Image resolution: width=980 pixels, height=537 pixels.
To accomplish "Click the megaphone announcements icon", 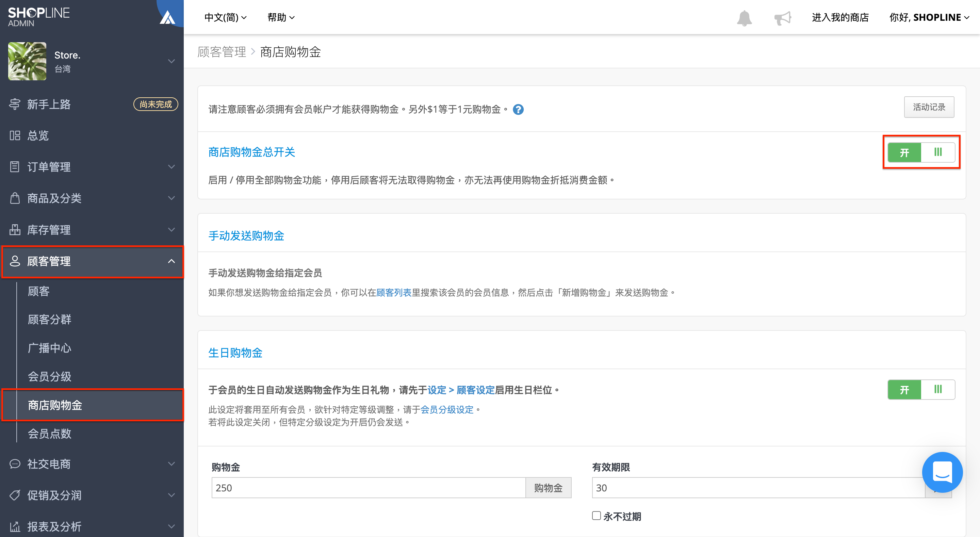I will 783,18.
